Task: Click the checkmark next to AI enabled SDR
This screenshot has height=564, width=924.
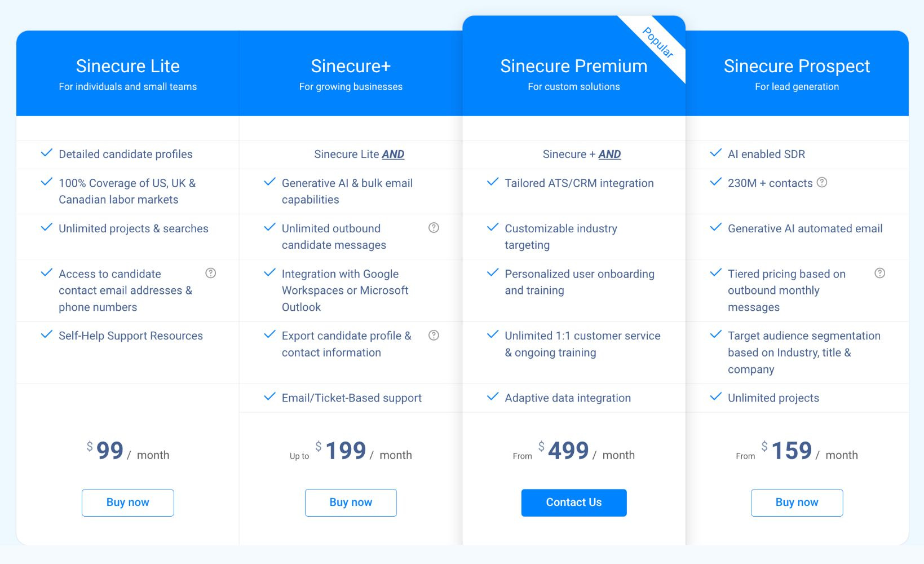Action: (717, 153)
